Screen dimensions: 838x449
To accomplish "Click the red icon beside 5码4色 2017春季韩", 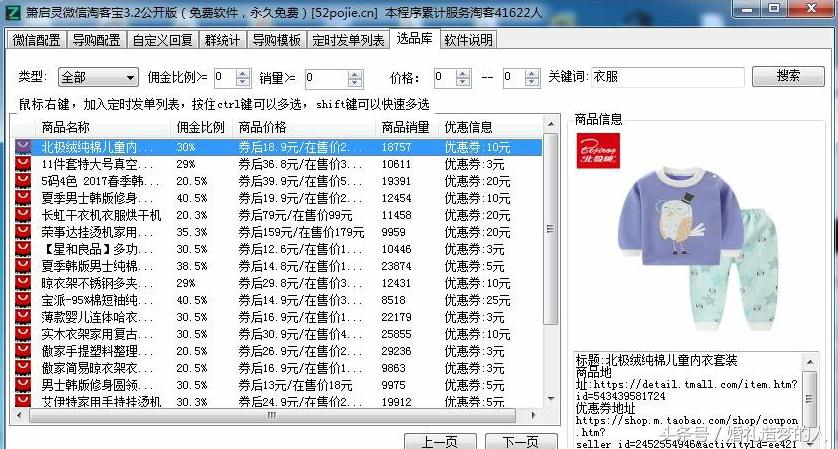I will click(23, 181).
